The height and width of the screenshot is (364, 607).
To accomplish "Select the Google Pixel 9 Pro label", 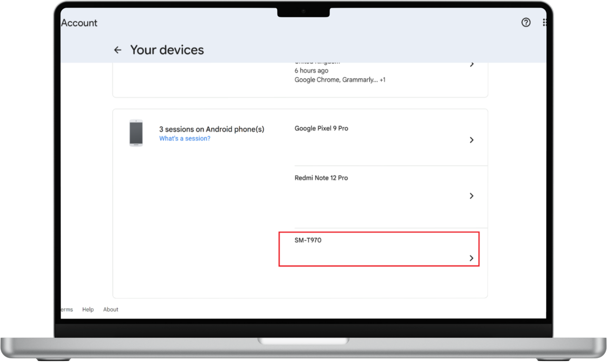I will click(321, 128).
